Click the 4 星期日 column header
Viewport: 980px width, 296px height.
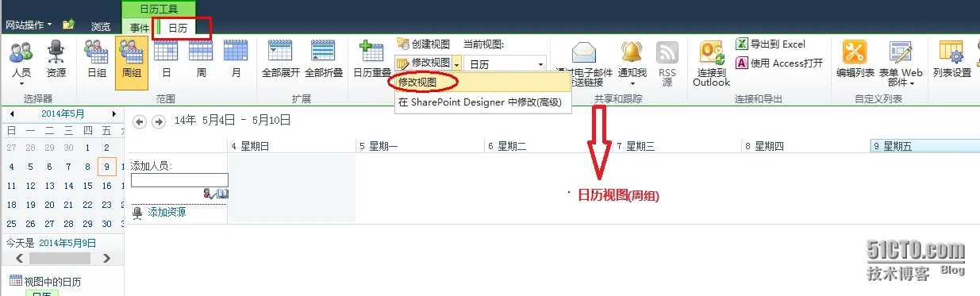(x=291, y=146)
